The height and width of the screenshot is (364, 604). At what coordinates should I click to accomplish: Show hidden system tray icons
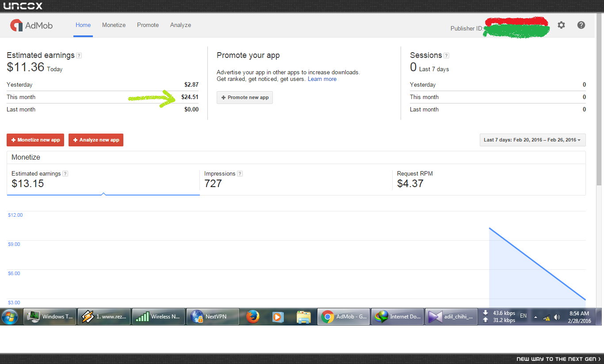point(536,317)
